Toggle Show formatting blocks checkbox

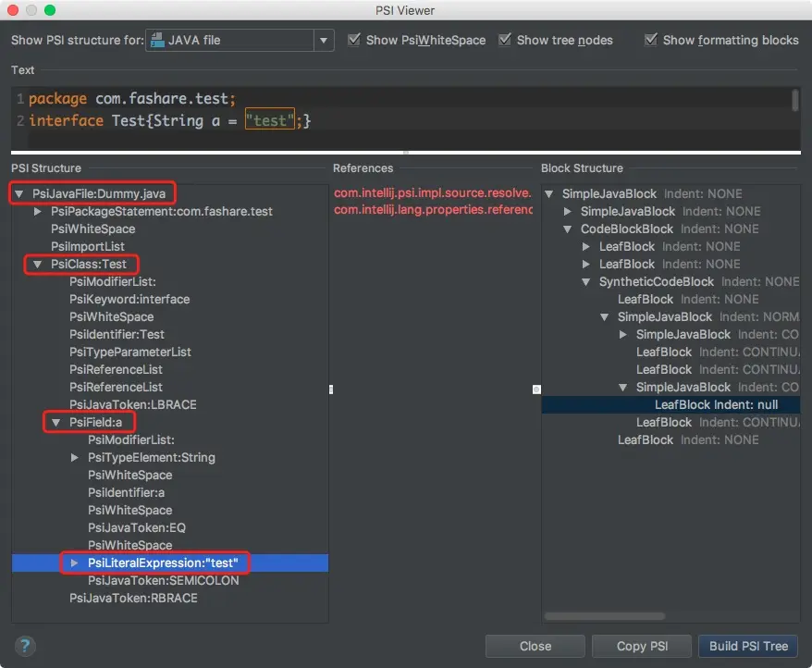pyautogui.click(x=650, y=40)
